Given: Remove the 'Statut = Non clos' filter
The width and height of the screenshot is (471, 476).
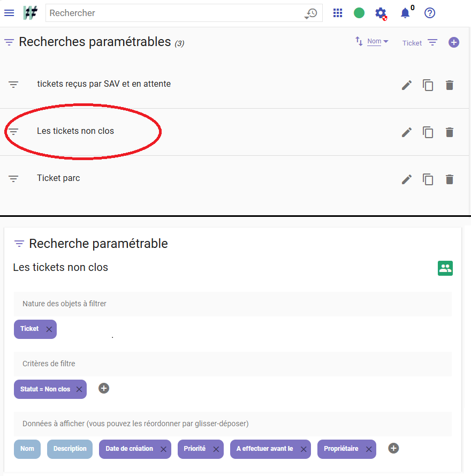Looking at the screenshot, I should tap(79, 389).
